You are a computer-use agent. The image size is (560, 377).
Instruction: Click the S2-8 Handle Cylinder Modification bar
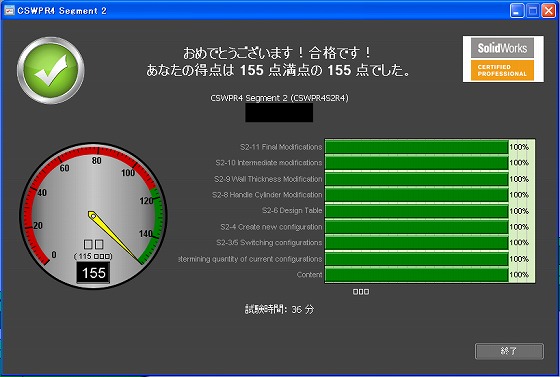[416, 195]
